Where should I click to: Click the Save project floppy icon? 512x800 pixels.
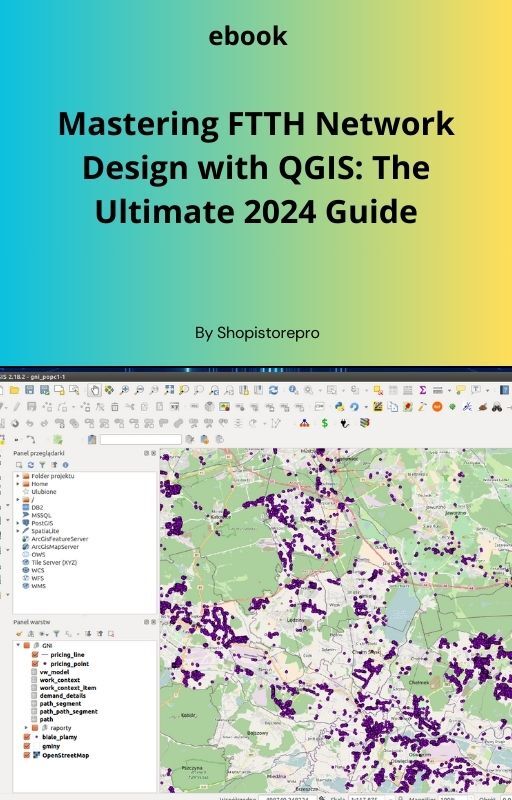pyautogui.click(x=30, y=390)
